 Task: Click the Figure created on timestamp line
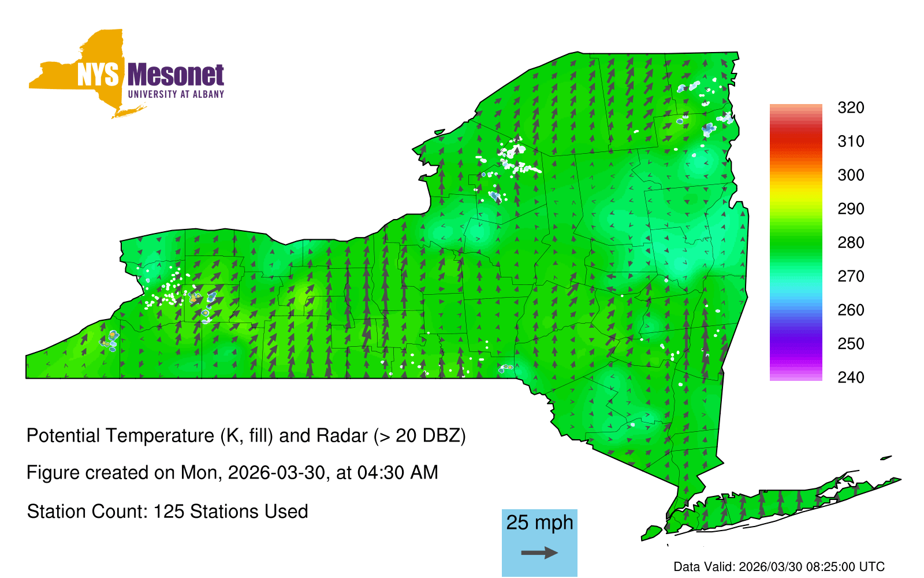[232, 473]
